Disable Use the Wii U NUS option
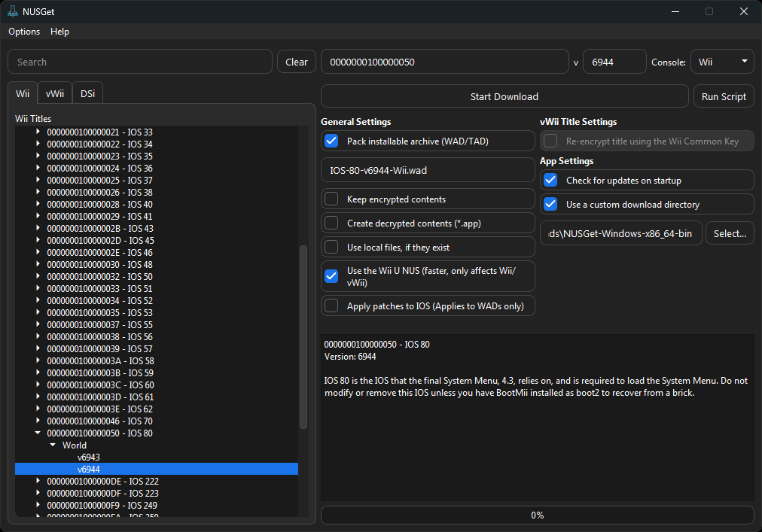Screen dimensions: 762x532 331,276
